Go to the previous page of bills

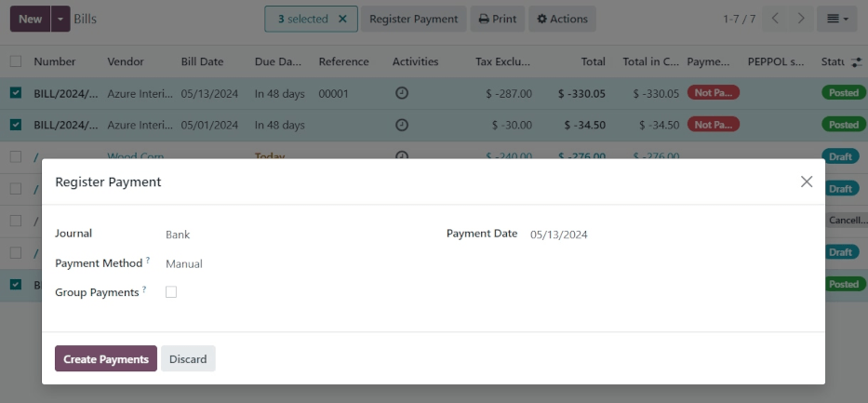point(776,19)
